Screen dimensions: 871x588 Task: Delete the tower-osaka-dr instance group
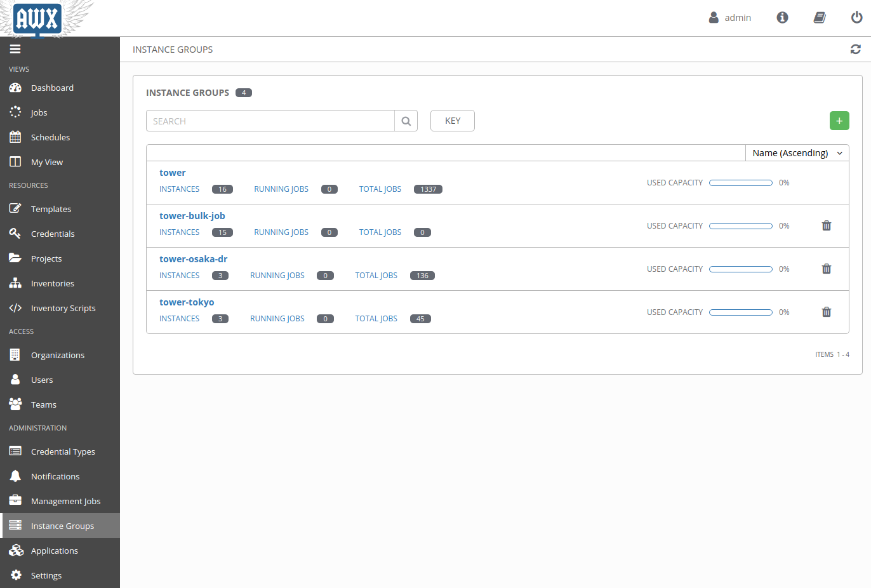[827, 269]
